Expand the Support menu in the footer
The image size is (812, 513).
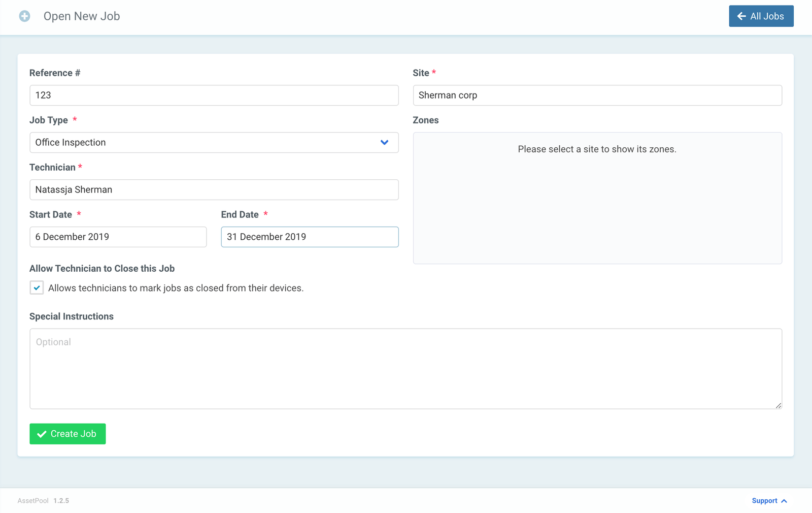[x=769, y=501]
